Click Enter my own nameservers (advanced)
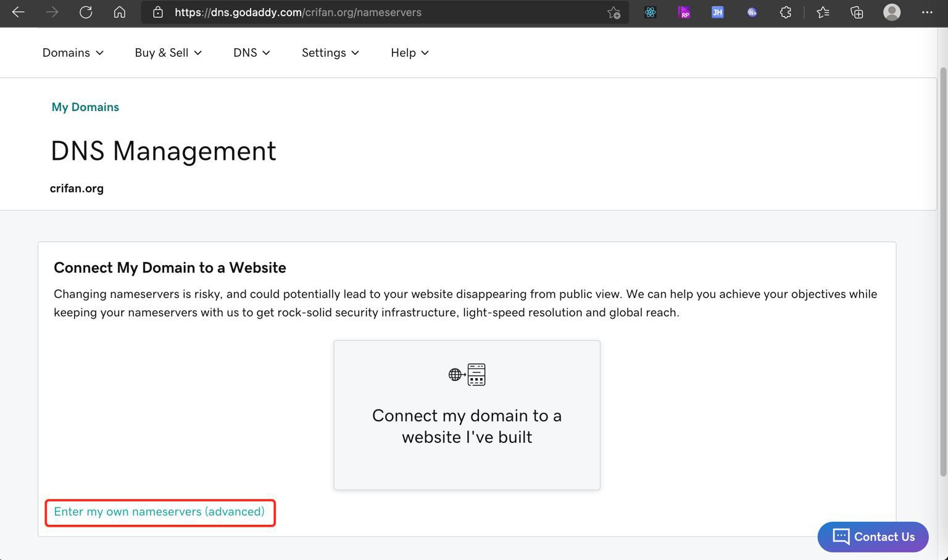This screenshot has width=948, height=560. 159,512
